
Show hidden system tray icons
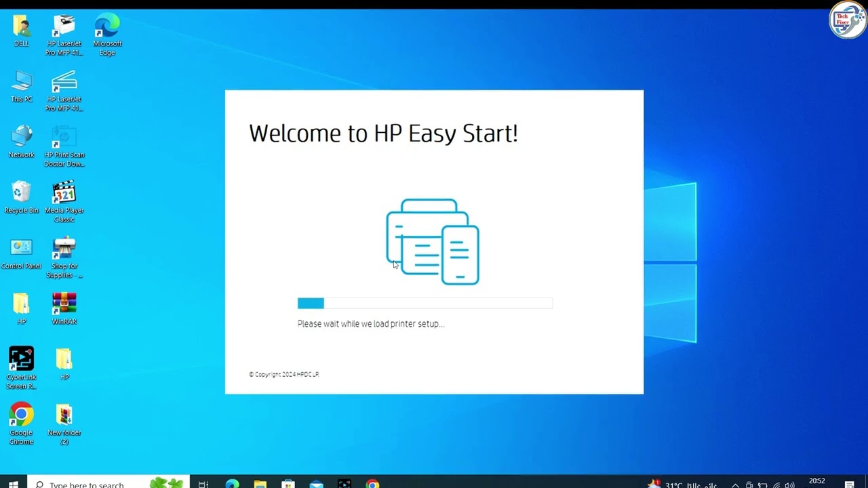[735, 485]
